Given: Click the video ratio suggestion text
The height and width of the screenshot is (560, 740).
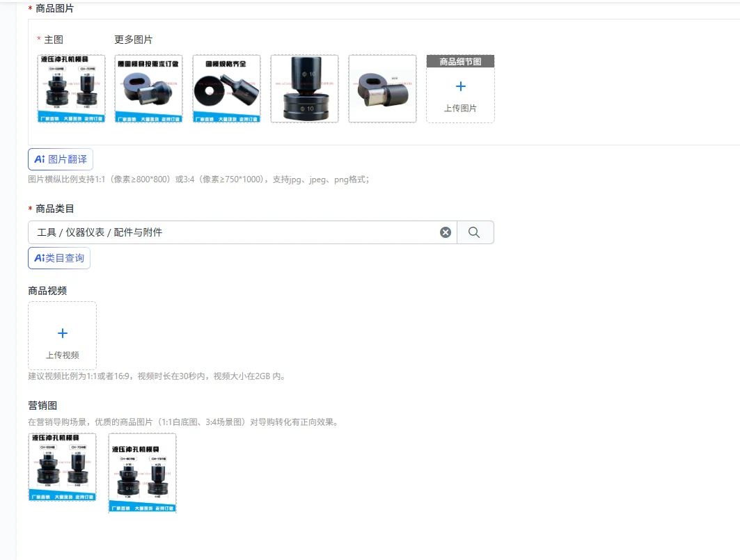Looking at the screenshot, I should pyautogui.click(x=156, y=376).
